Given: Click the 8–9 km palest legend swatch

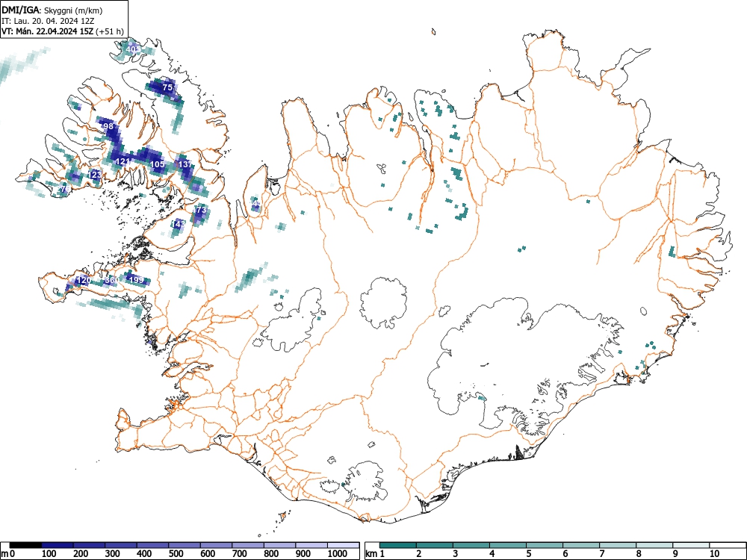Looking at the screenshot, I should [x=655, y=545].
